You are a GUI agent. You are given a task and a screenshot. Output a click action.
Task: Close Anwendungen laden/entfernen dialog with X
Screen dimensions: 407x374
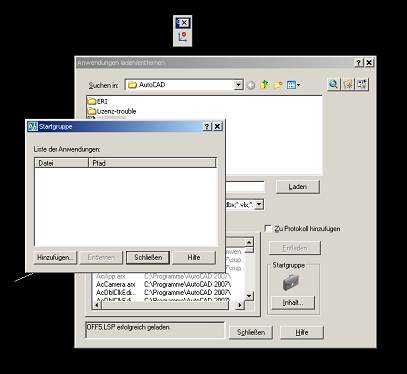coord(369,63)
